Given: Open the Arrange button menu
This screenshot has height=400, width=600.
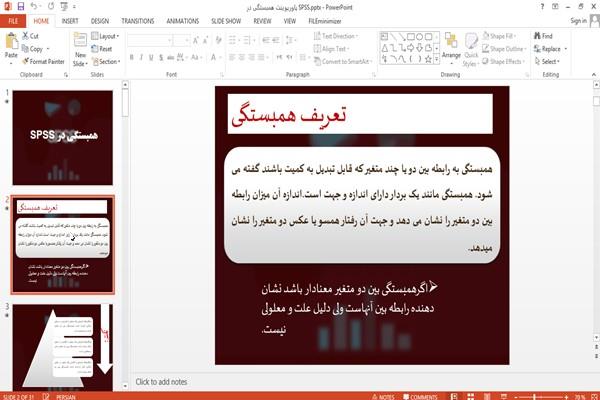Looking at the screenshot, I should pyautogui.click(x=451, y=47).
